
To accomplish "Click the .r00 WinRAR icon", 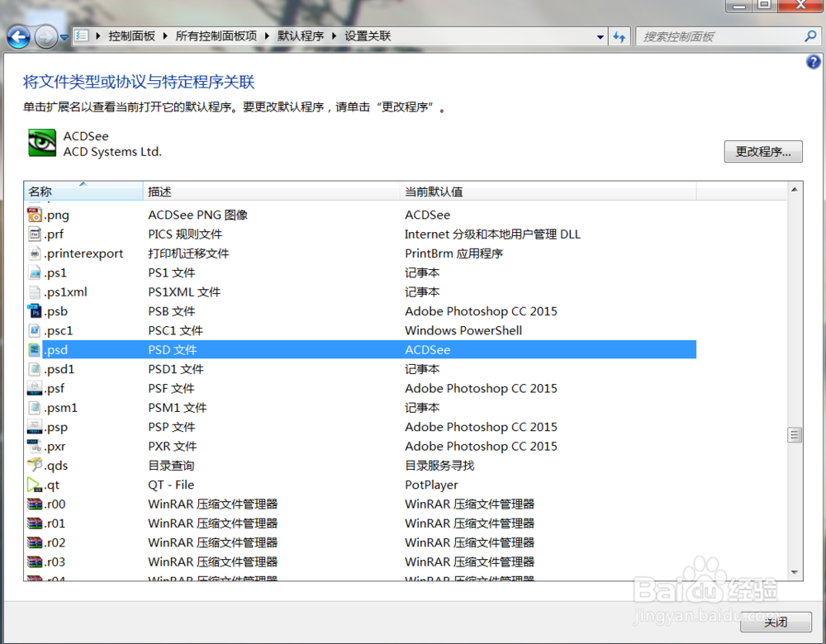I will coord(34,504).
